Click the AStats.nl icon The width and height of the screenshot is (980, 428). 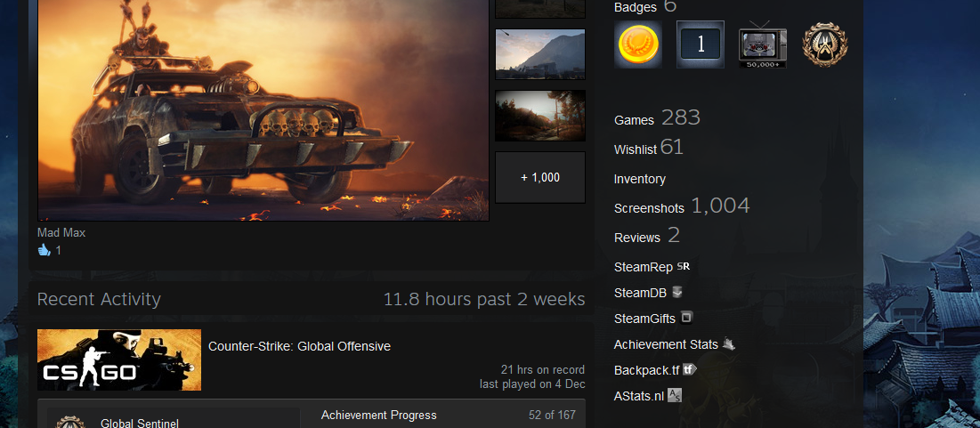click(675, 395)
